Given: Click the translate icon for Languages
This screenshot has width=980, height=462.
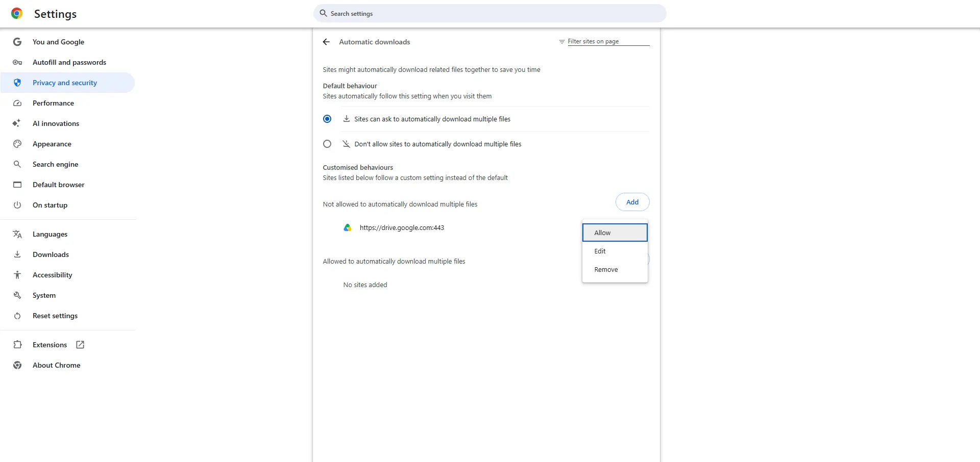Looking at the screenshot, I should [17, 234].
